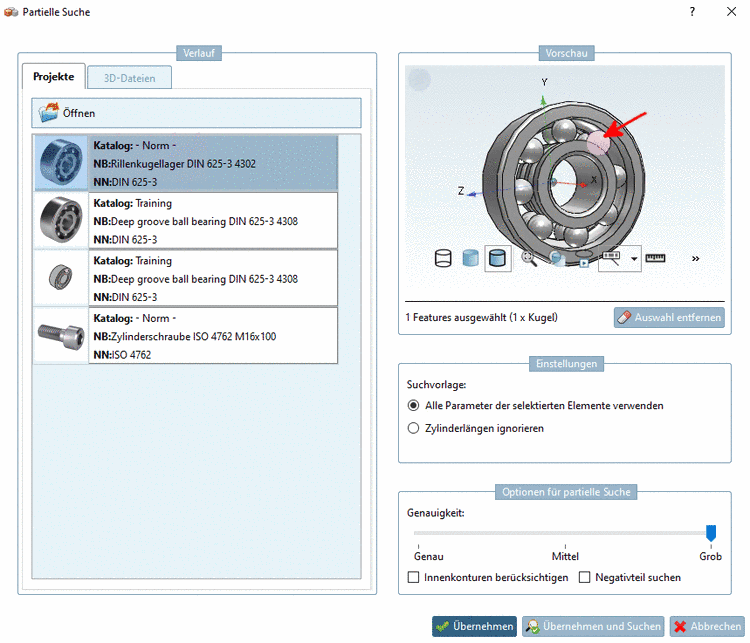
Task: Select first Deep groove ball bearing 4308 thumbnail
Action: click(61, 220)
